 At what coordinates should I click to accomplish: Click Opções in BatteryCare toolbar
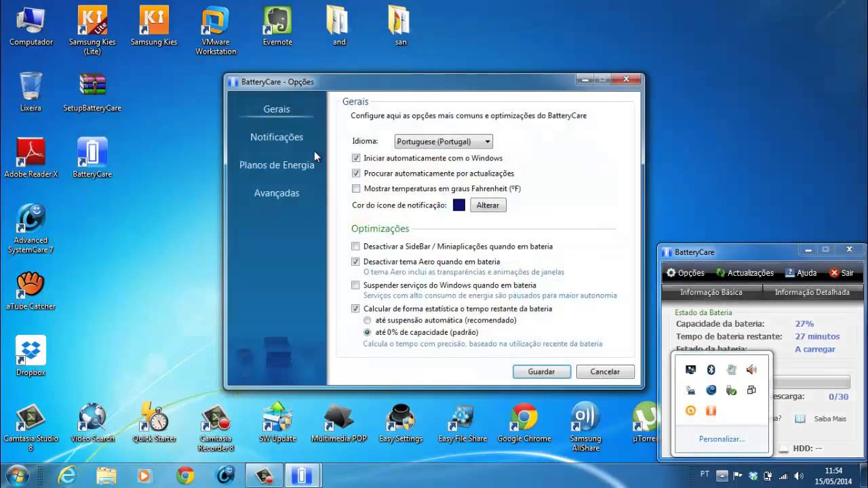pos(686,273)
